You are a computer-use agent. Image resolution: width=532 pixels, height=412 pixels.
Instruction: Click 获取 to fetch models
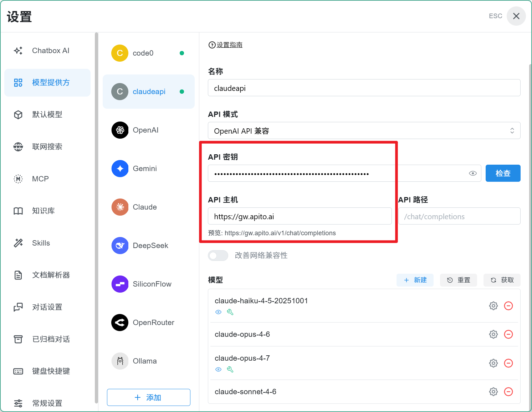(x=502, y=280)
